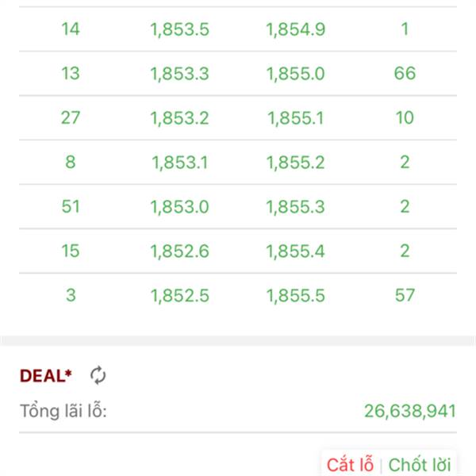
Task: Tap the Cắt lỗ stop-loss button
Action: pyautogui.click(x=350, y=464)
